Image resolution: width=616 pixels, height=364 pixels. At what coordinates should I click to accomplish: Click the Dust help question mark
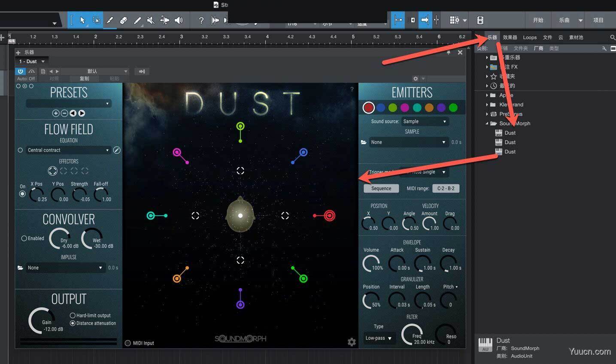[352, 89]
